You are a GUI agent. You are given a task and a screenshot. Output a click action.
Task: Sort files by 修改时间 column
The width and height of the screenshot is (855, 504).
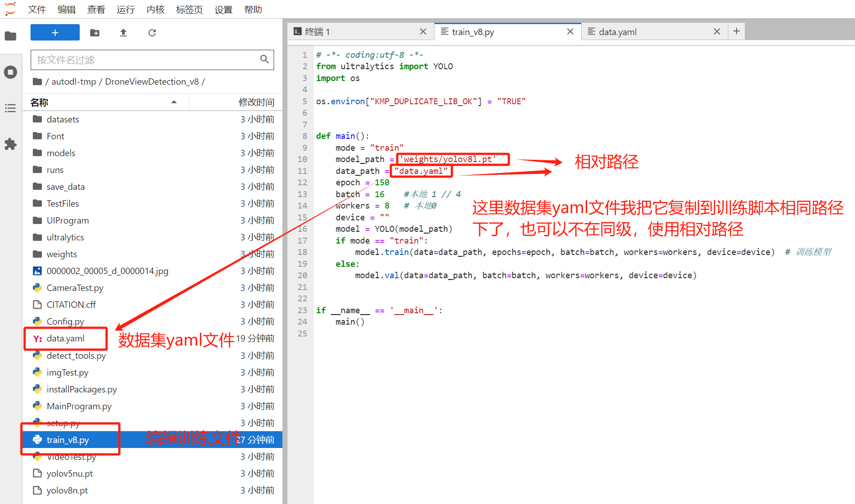click(256, 102)
